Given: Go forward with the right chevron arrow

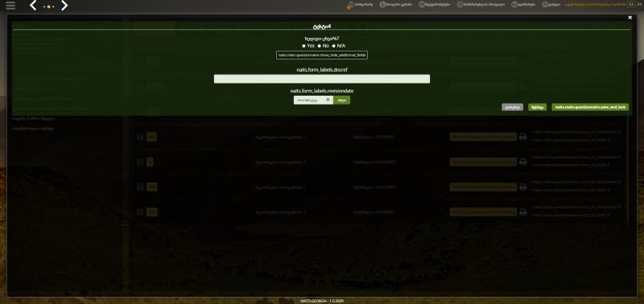Looking at the screenshot, I should [64, 6].
